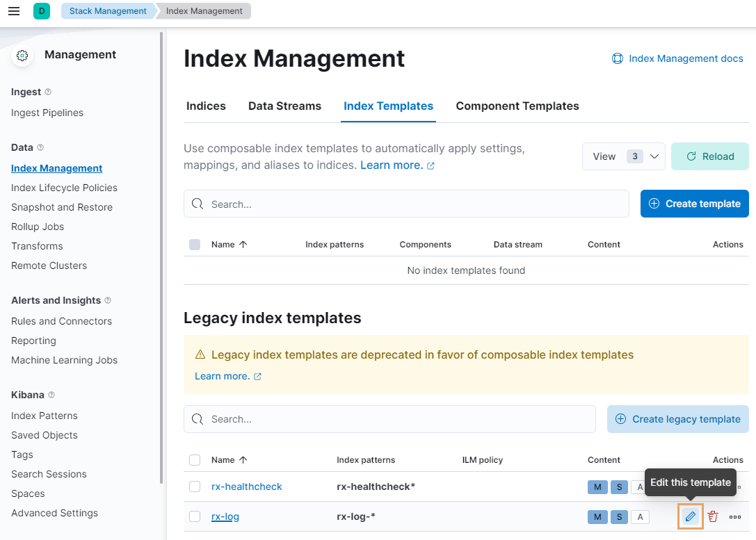Image resolution: width=756 pixels, height=540 pixels.
Task: Open more actions ellipsis for rx-log
Action: pos(735,516)
